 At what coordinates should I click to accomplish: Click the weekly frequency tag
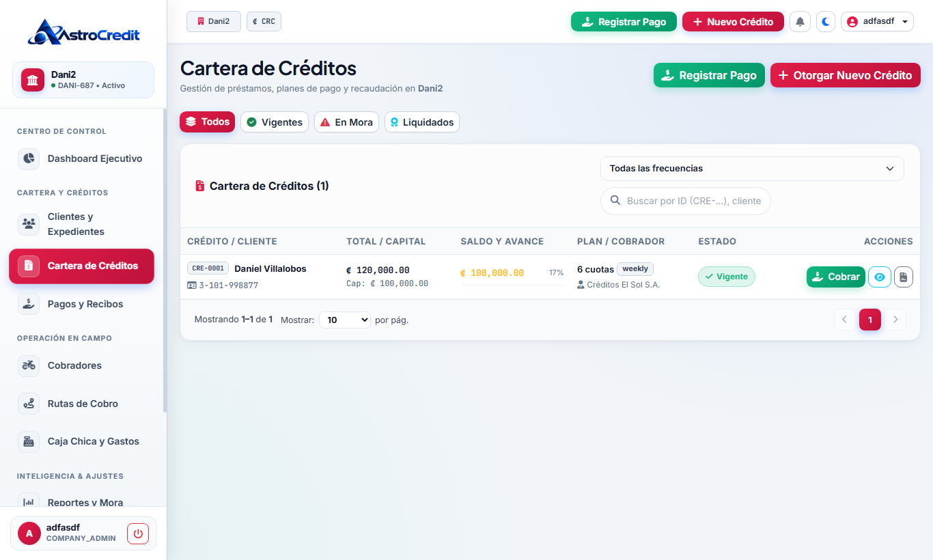(x=635, y=269)
